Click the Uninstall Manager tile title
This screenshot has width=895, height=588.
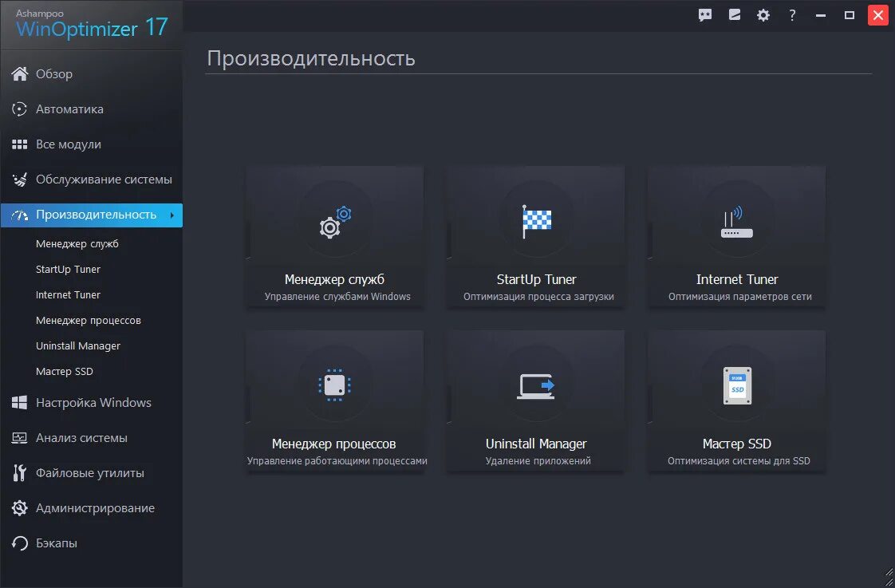click(536, 444)
